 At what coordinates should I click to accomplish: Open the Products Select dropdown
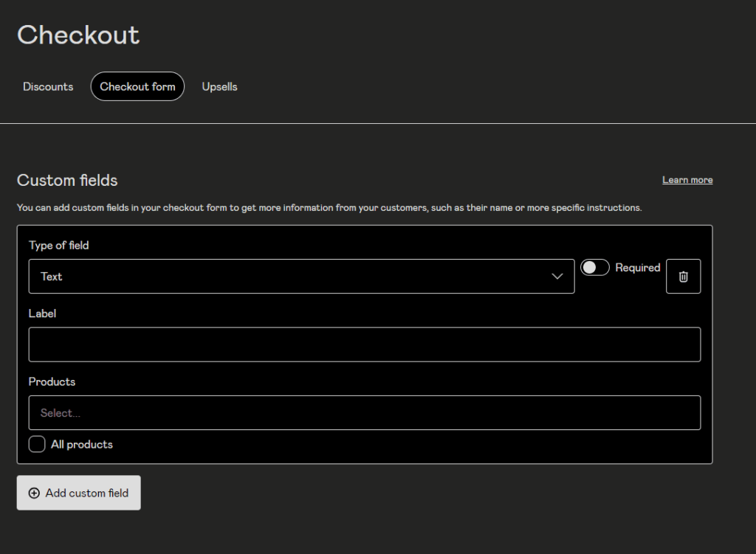click(364, 413)
